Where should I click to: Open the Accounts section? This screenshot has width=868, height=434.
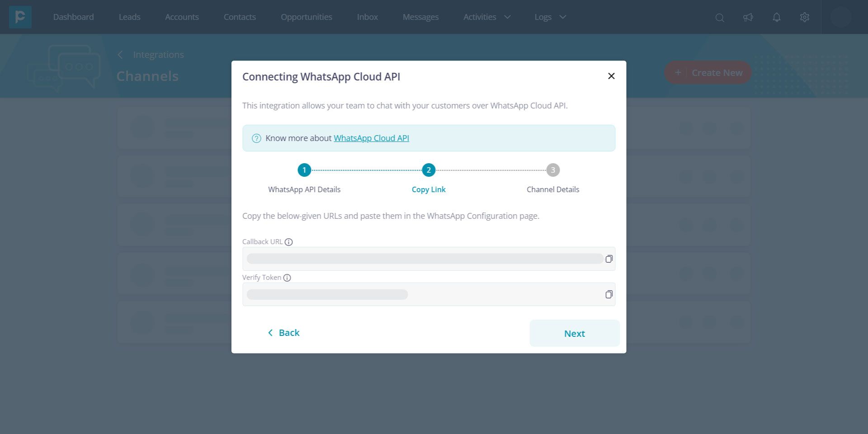(182, 17)
